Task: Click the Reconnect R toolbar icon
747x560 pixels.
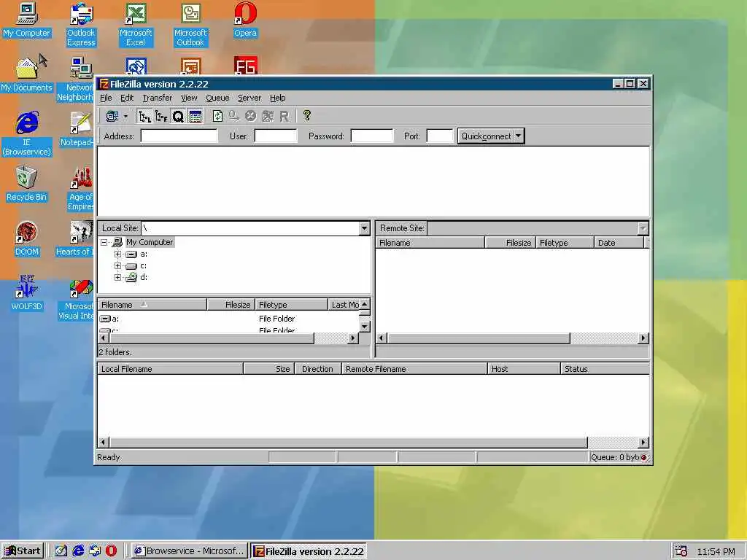Action: click(x=285, y=116)
